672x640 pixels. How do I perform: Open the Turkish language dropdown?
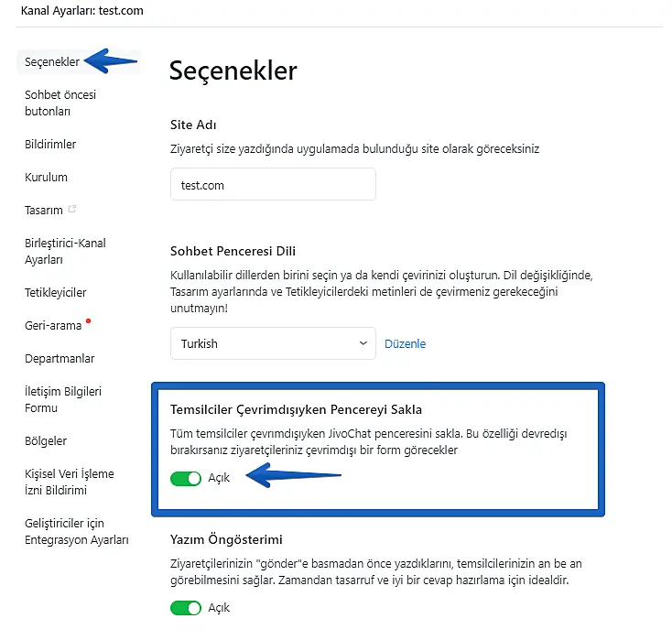pyautogui.click(x=273, y=343)
